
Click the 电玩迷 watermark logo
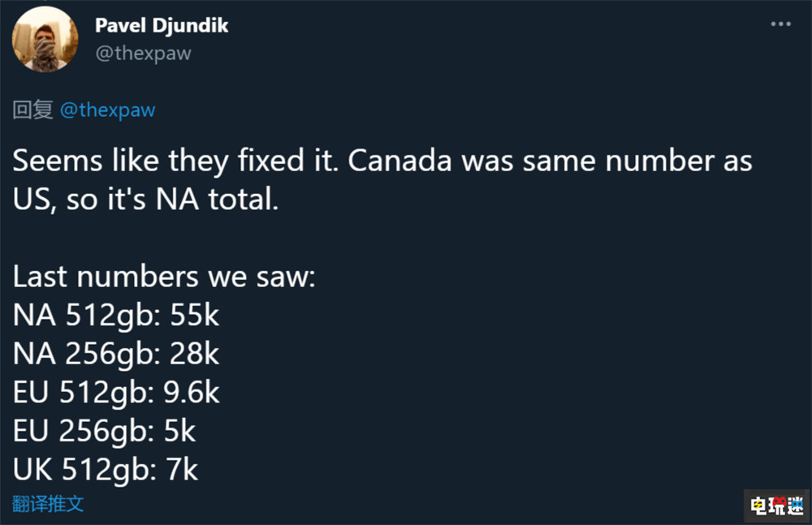[775, 505]
